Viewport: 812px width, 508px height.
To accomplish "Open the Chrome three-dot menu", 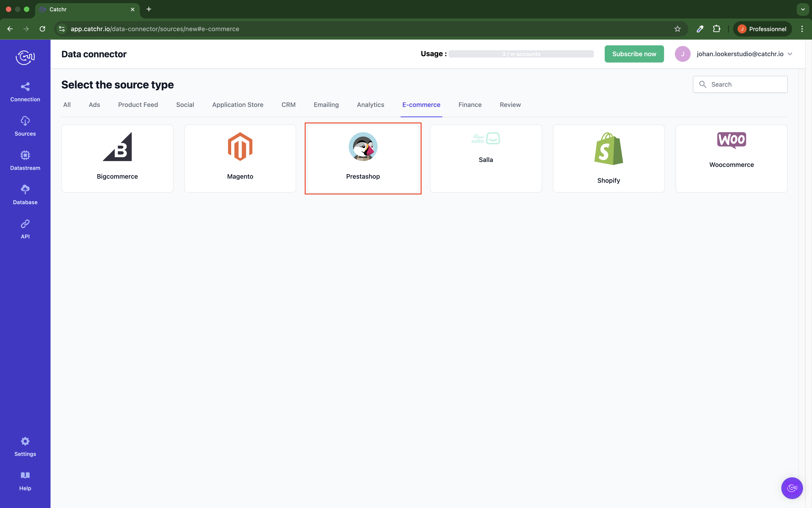I will (x=802, y=29).
